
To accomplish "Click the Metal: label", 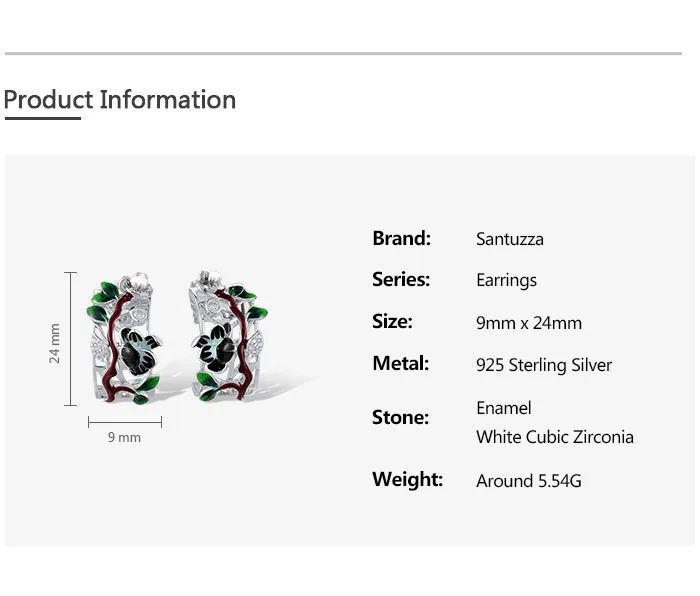I will (400, 363).
